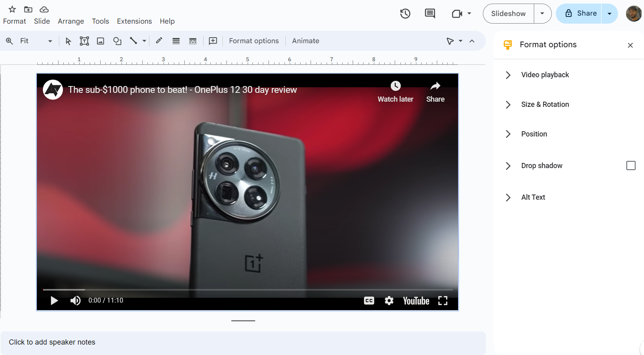Close the Format options panel

pyautogui.click(x=630, y=45)
